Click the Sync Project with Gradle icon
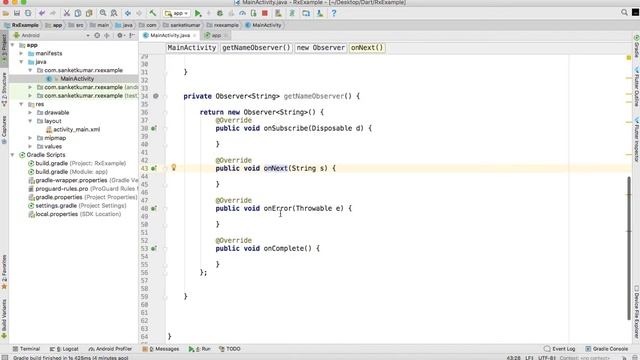Screen dimensions: 640x360 (292, 13)
